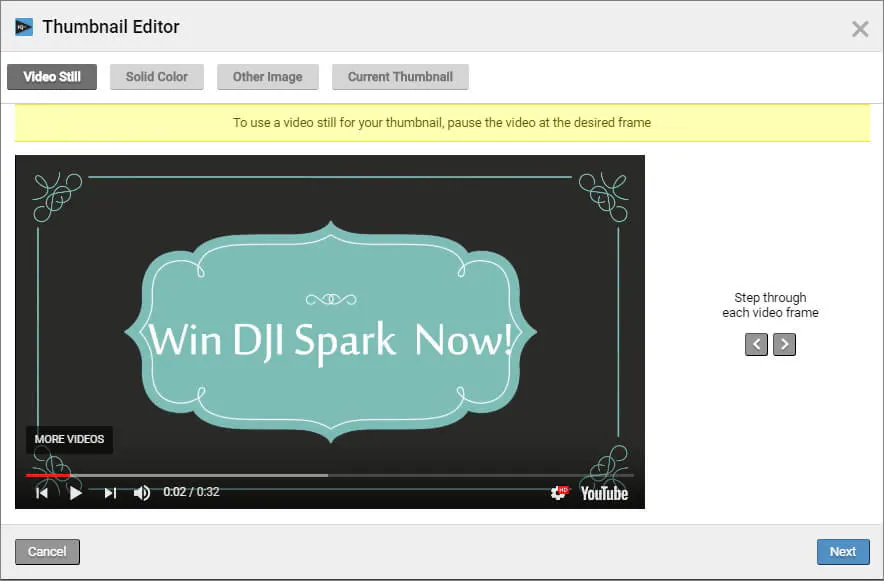884x581 pixels.
Task: Play the video
Action: 76,493
